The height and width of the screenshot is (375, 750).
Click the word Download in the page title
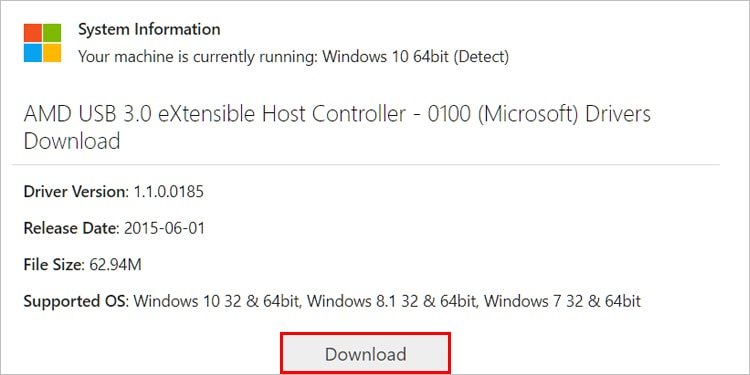point(72,142)
